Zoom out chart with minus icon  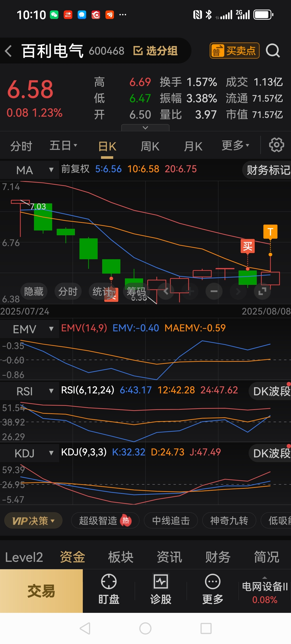214,291
